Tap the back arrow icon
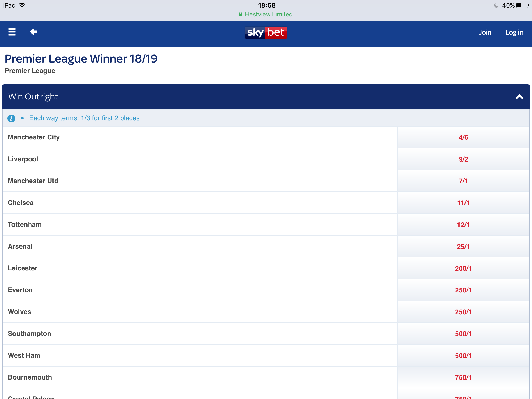The image size is (532, 399). tap(34, 32)
